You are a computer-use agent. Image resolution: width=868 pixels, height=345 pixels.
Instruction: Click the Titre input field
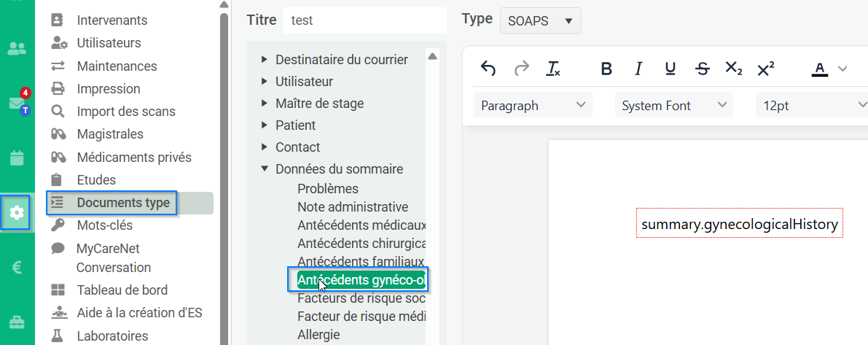point(365,20)
